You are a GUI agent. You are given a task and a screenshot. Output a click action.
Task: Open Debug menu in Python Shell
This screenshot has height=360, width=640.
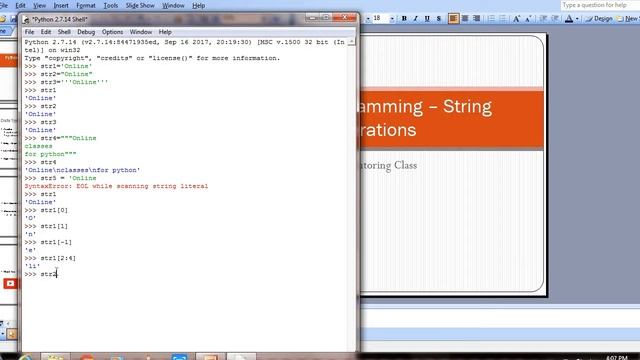[86, 32]
